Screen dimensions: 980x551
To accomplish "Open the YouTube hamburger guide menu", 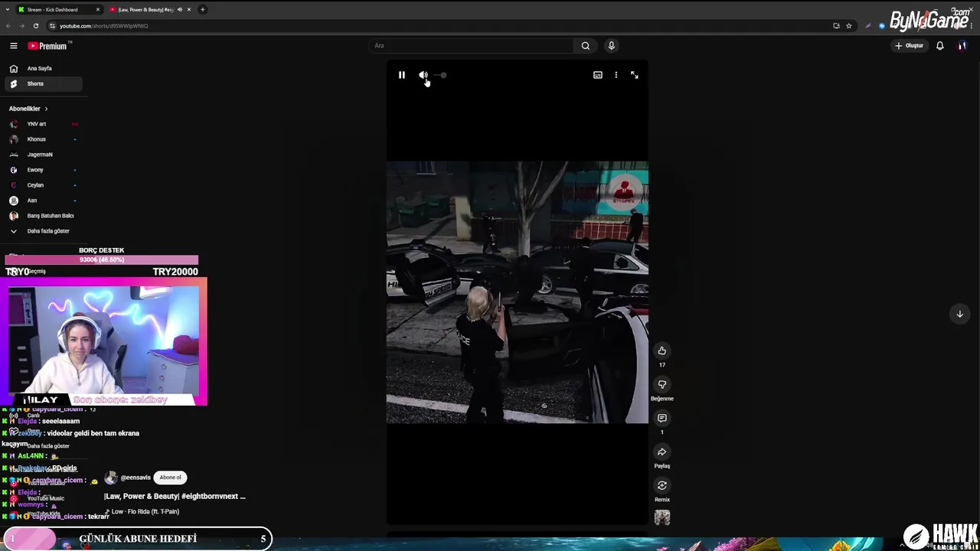I will [13, 46].
